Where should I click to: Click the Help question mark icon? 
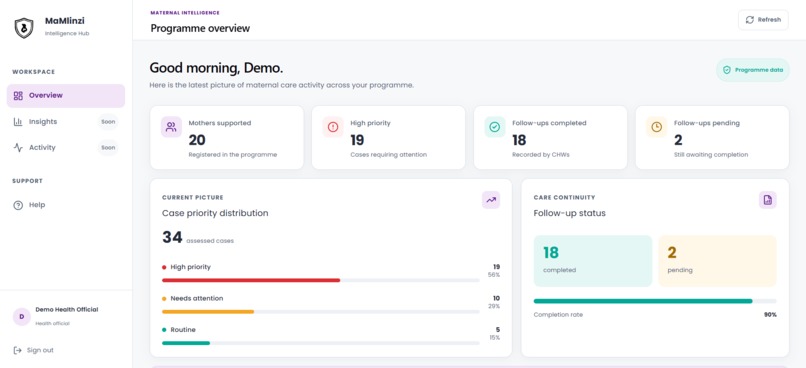pos(18,205)
